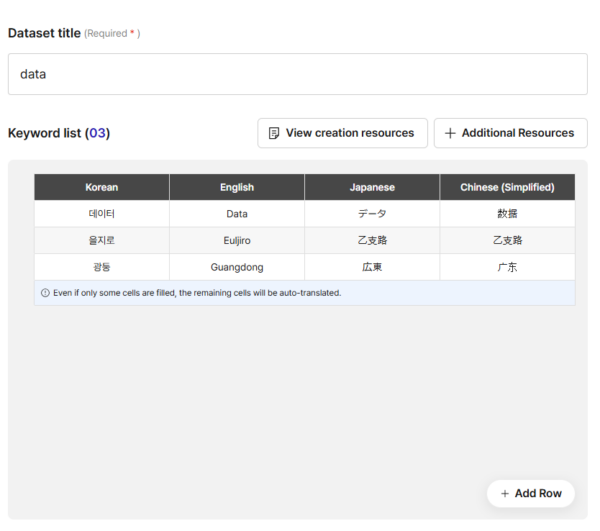Click the Japanese cell データ

(372, 214)
